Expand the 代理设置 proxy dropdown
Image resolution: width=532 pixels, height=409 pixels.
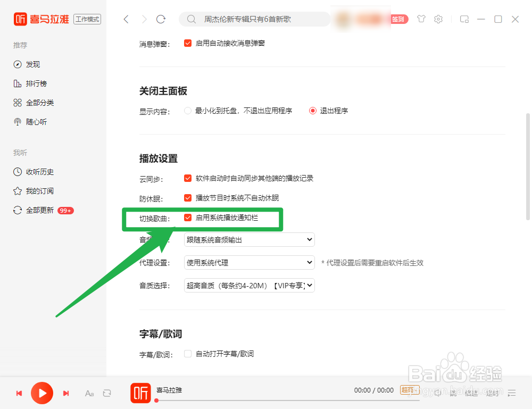coord(249,262)
